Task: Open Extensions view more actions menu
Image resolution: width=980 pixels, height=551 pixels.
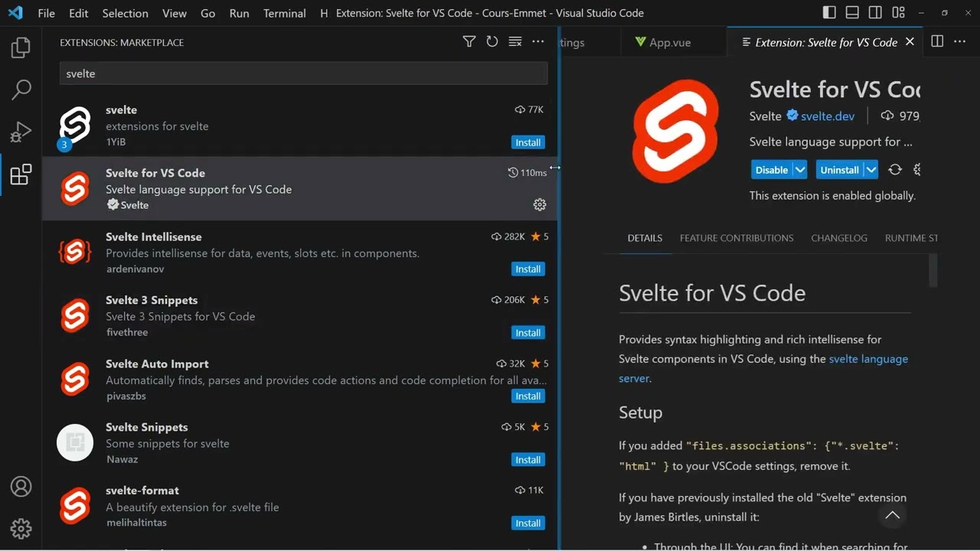Action: [x=538, y=42]
